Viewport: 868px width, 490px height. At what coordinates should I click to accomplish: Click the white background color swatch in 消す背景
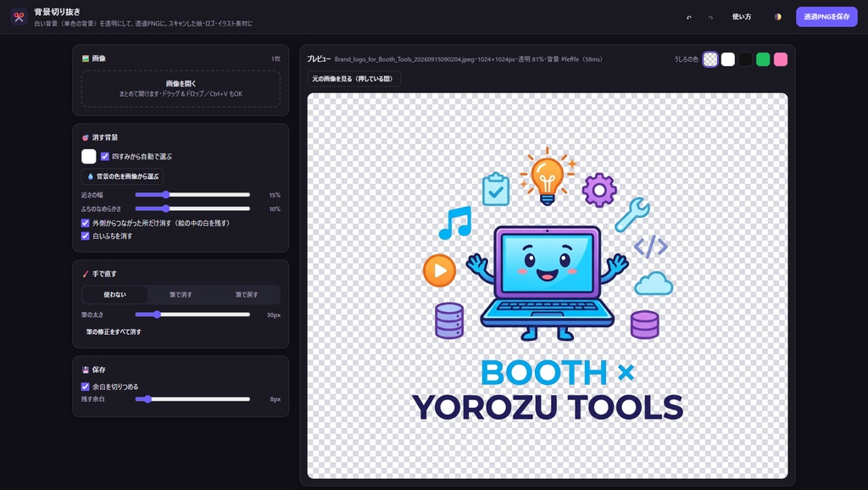click(x=88, y=156)
